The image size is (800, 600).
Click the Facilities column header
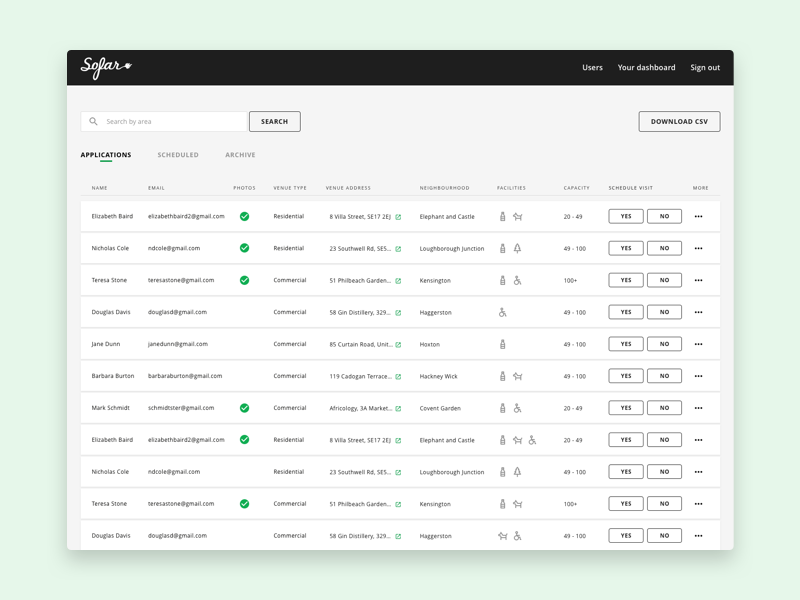[511, 188]
